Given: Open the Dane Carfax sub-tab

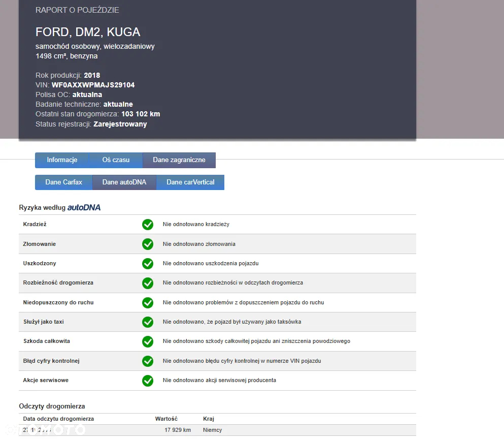Looking at the screenshot, I should [63, 182].
